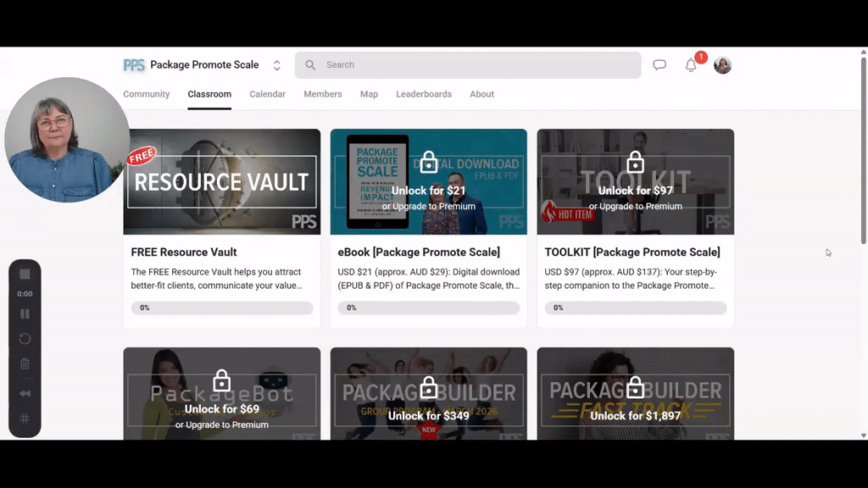The height and width of the screenshot is (488, 868).
Task: Open eBook [Package Promote Scale] title
Action: click(x=419, y=252)
